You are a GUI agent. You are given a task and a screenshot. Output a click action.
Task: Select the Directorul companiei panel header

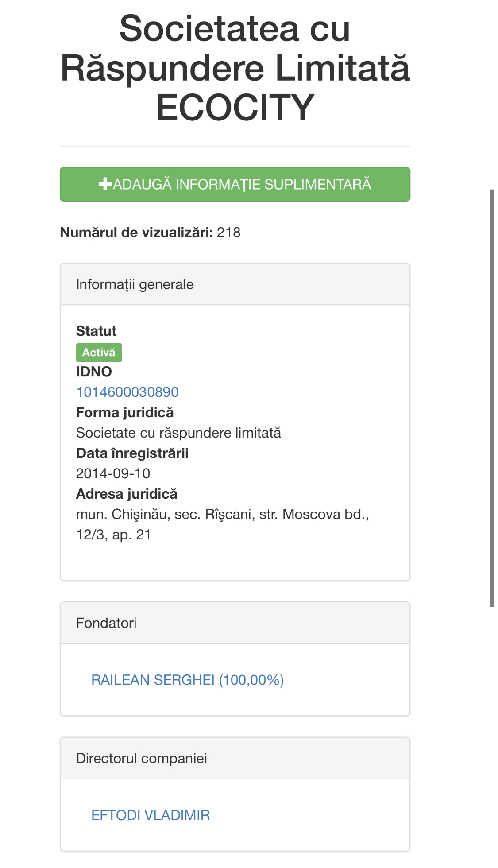pos(235,758)
